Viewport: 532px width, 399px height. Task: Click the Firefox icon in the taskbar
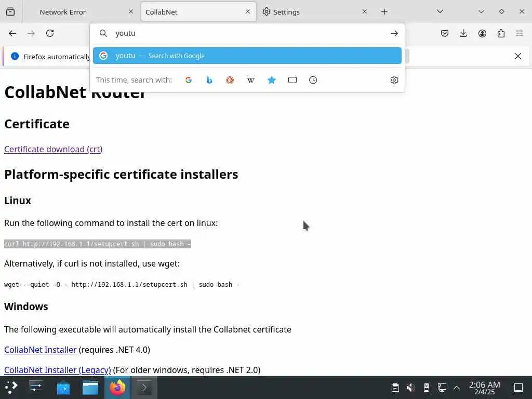click(117, 388)
